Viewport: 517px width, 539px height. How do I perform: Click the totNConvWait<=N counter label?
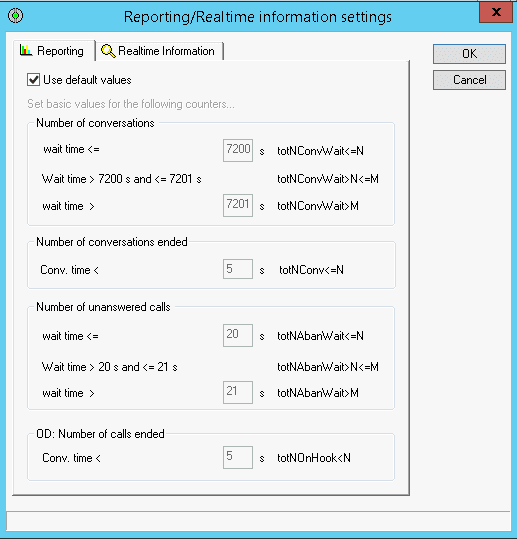320,151
